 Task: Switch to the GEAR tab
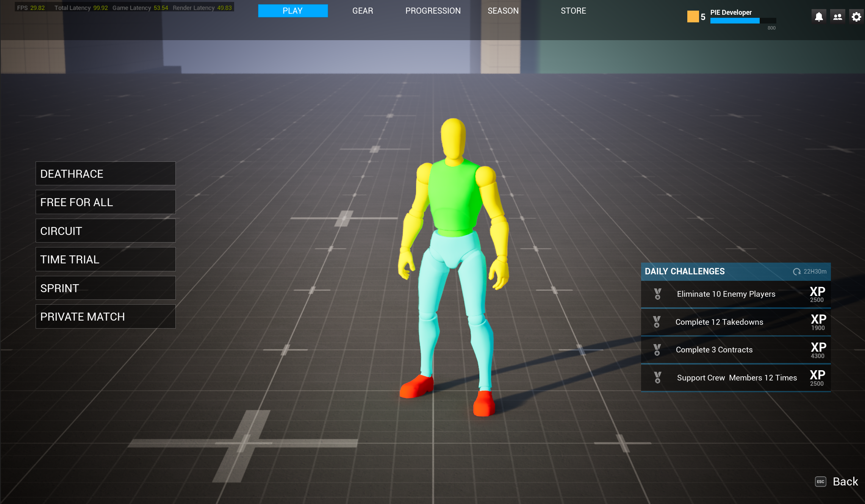(x=362, y=11)
